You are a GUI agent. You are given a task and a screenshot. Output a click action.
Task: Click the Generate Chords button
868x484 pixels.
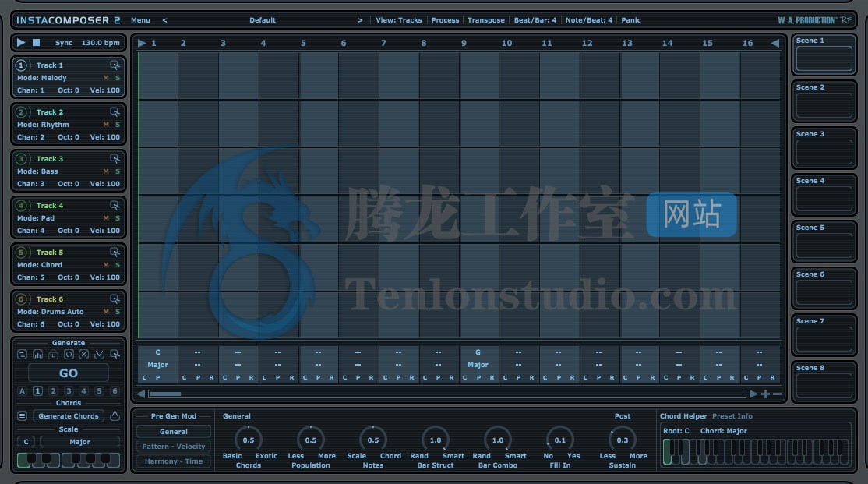69,416
